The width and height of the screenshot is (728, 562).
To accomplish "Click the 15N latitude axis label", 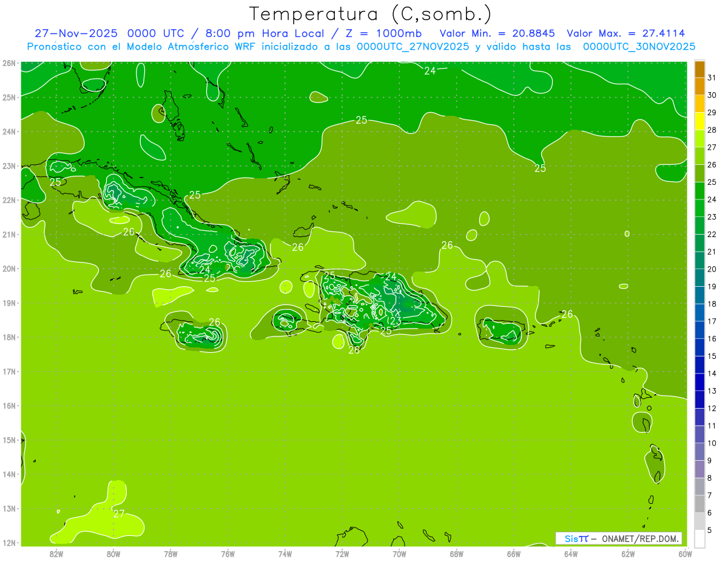I will click(8, 440).
